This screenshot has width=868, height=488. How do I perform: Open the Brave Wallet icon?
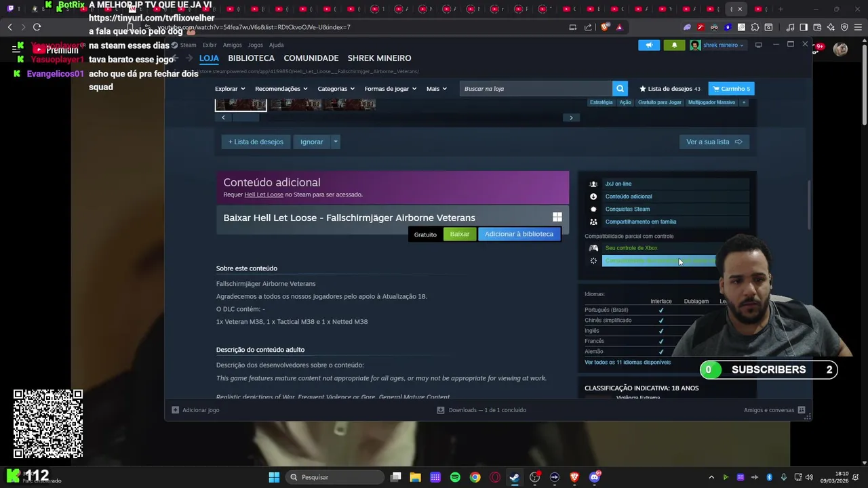(x=817, y=27)
